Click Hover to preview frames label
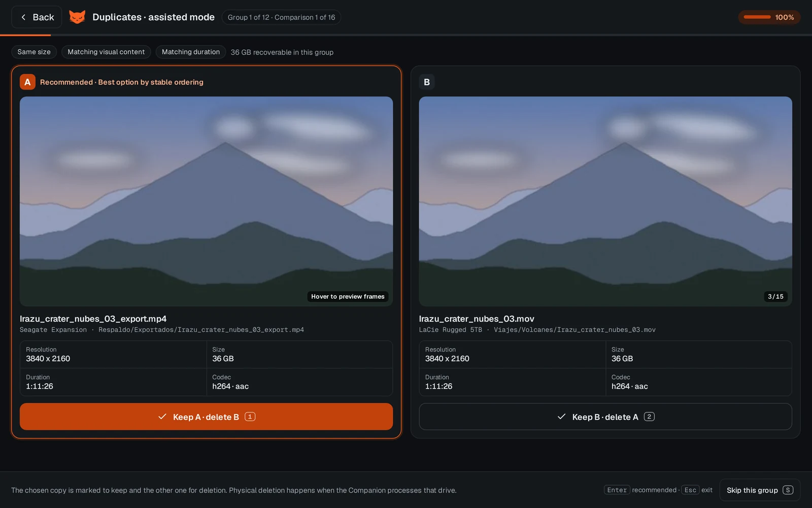812x508 pixels. pos(348,297)
